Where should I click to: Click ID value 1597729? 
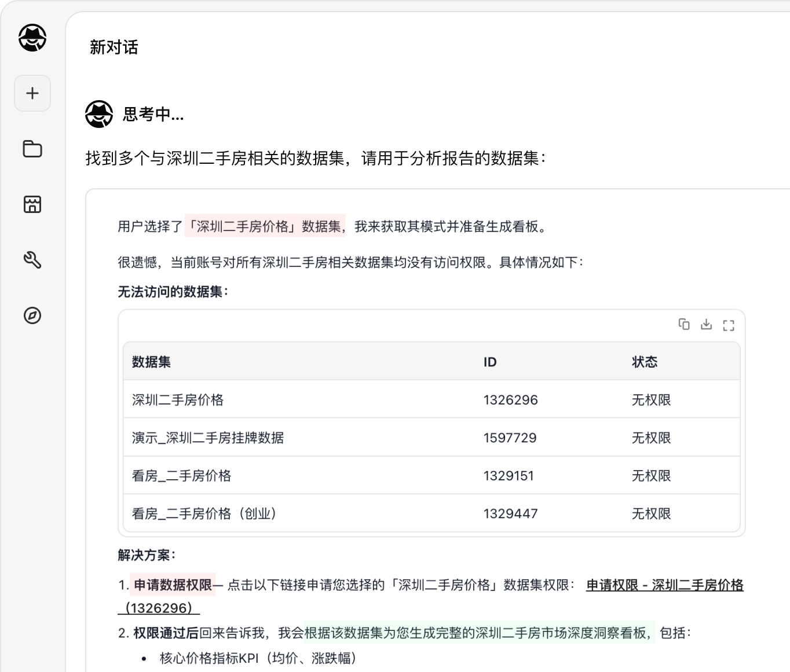click(x=510, y=438)
